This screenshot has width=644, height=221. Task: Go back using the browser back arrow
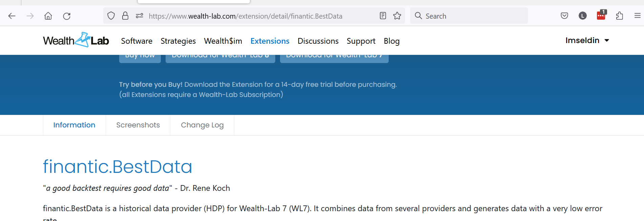click(12, 16)
